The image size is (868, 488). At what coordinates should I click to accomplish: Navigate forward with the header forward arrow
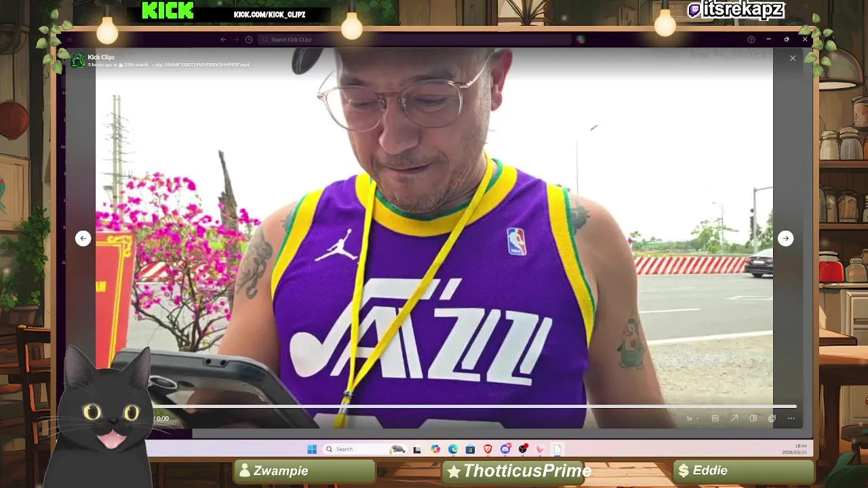[236, 39]
